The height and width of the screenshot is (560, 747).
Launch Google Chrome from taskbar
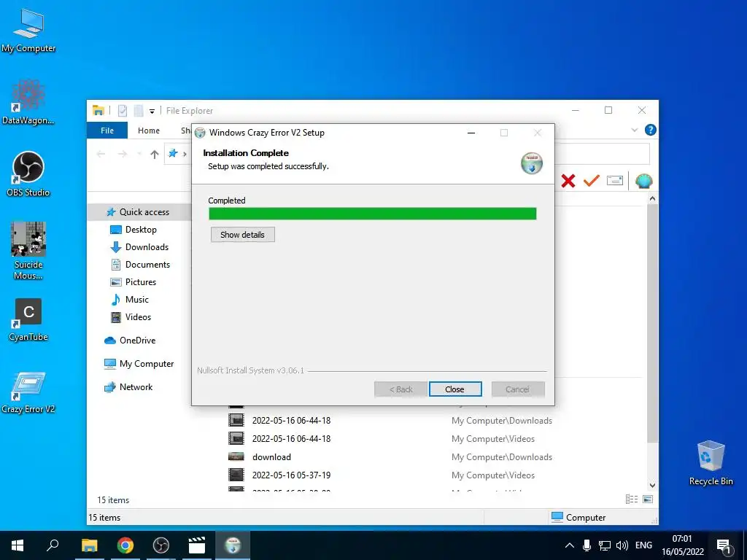tap(125, 545)
